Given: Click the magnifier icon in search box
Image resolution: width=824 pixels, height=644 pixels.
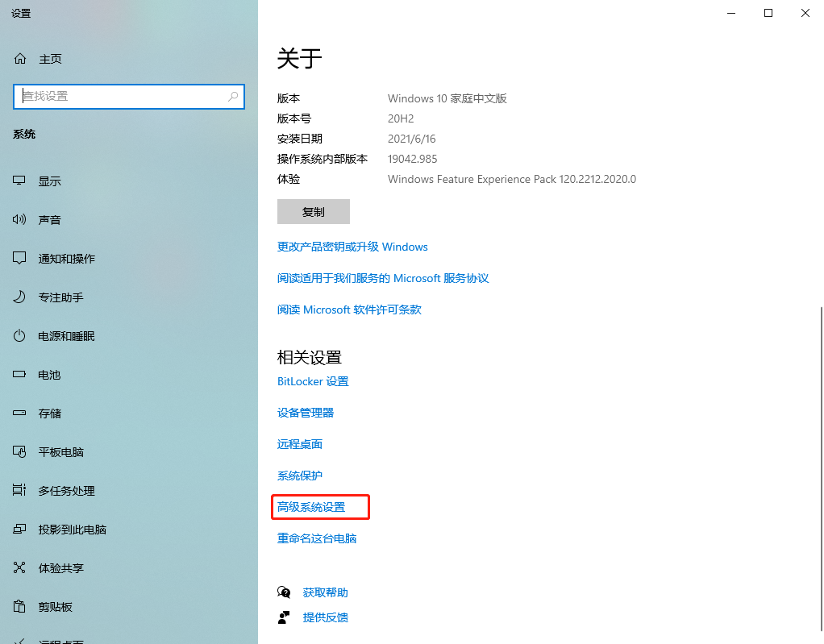Looking at the screenshot, I should click(x=233, y=97).
